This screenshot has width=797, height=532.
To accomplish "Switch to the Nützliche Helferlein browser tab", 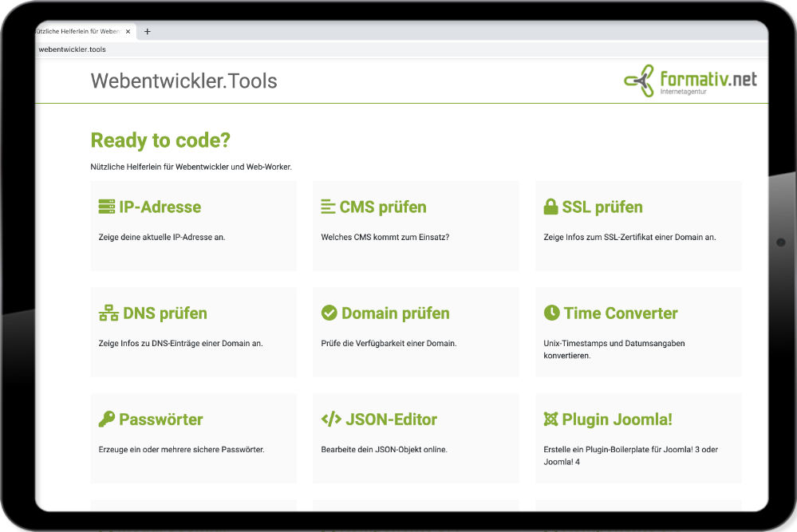I will [76, 31].
